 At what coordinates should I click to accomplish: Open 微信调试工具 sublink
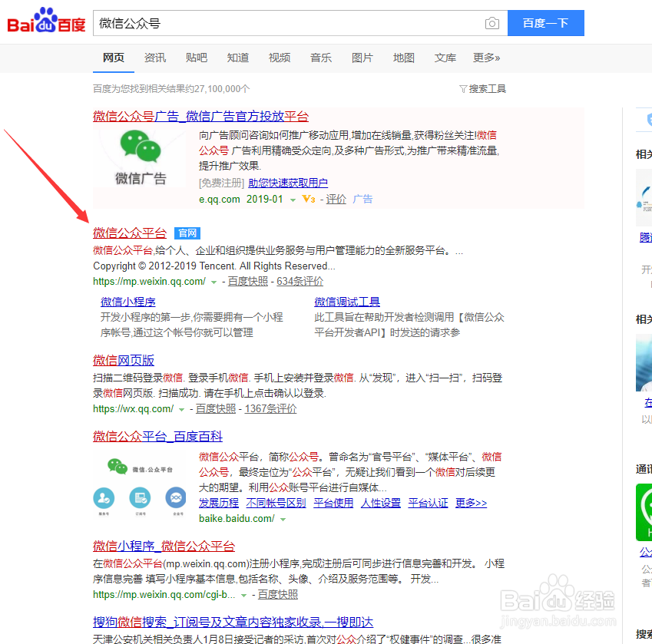pos(347,302)
